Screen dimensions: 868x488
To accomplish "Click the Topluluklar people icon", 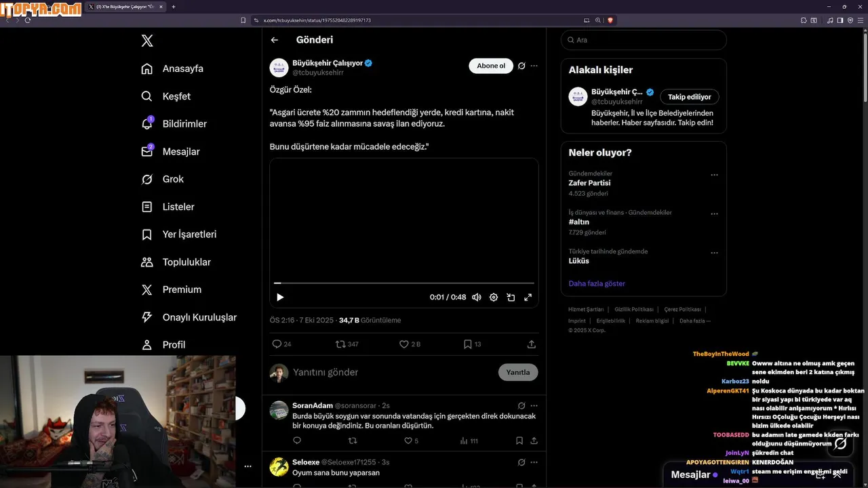I will tap(146, 262).
